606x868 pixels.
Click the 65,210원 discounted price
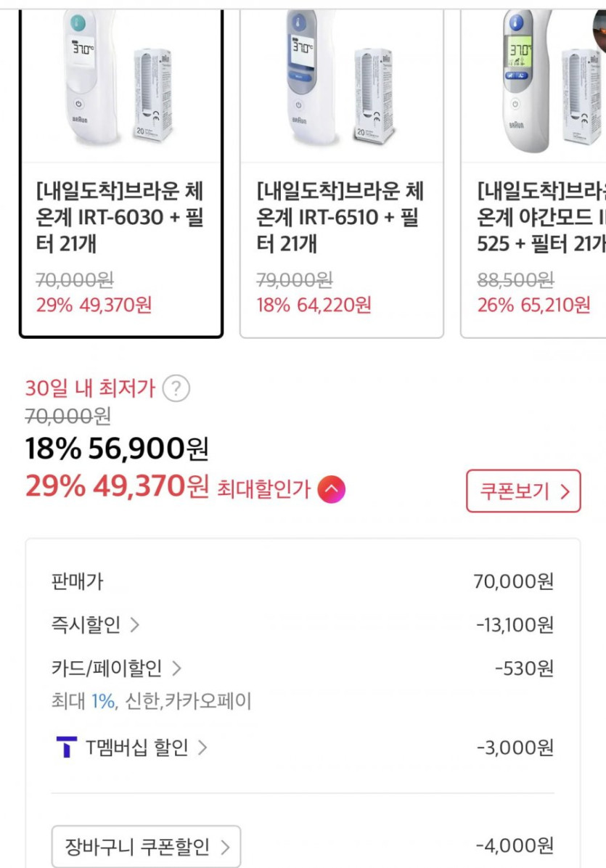click(554, 305)
